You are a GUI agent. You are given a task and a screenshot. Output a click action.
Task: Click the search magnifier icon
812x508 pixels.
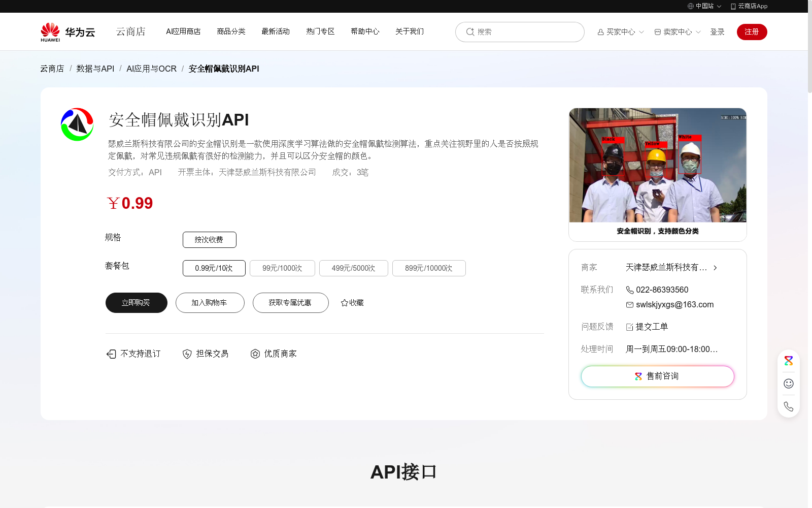pos(470,31)
